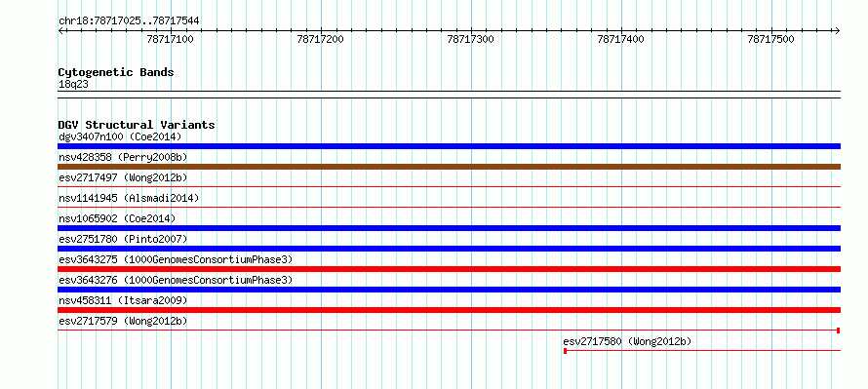Click the chr18:78717025..78717544 region label
The width and height of the screenshot is (868, 389).
(129, 21)
